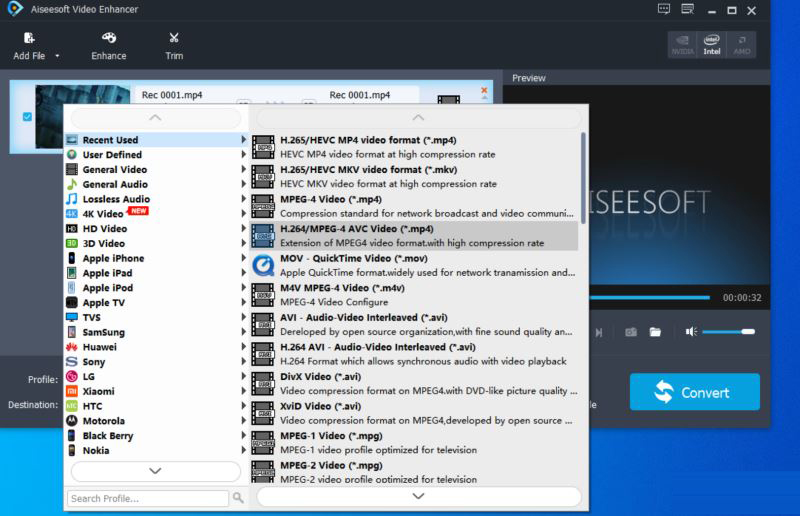Screen dimensions: 800x516
Task: Click the Search Profile input field
Action: tap(148, 498)
